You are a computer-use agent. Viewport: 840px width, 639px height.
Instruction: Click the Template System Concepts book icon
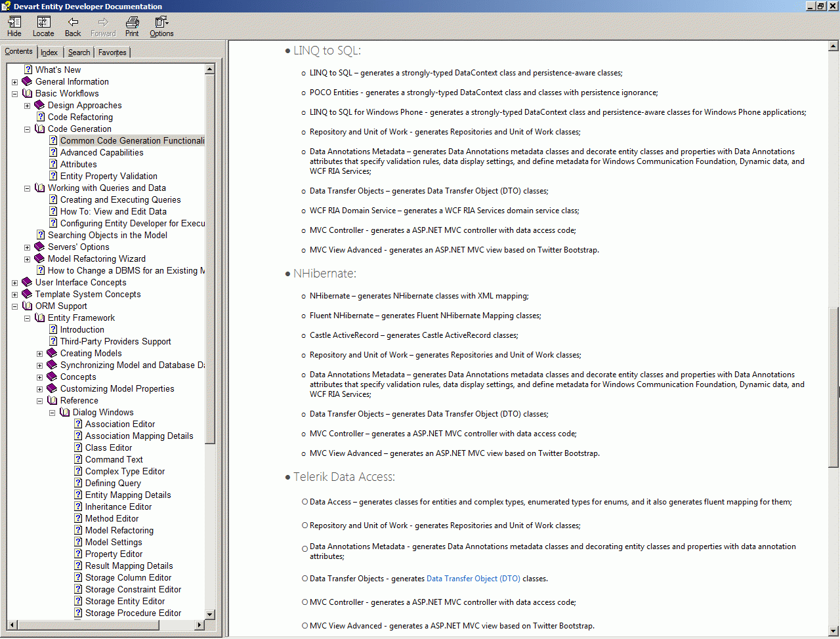point(27,294)
